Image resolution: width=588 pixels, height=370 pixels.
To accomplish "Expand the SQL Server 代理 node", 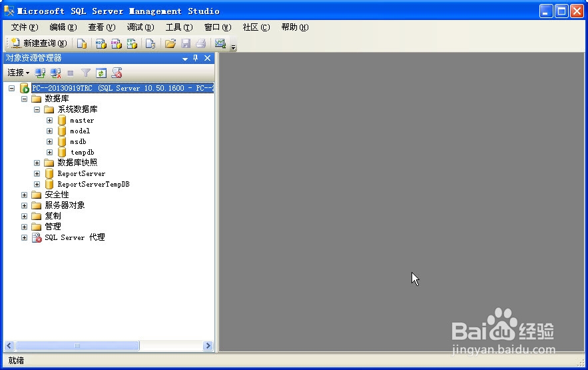I will [25, 237].
